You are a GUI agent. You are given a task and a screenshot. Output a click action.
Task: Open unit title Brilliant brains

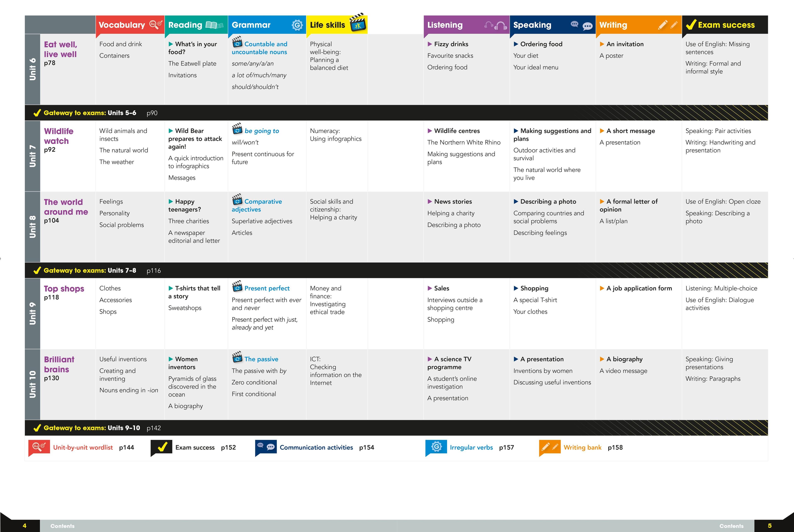point(59,364)
